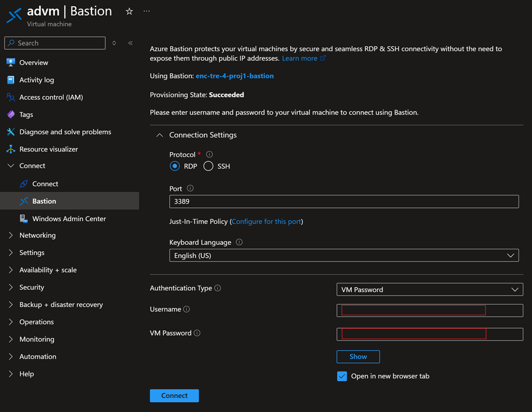Collapse the Connect group in sidebar
The height and width of the screenshot is (412, 532).
coord(11,166)
